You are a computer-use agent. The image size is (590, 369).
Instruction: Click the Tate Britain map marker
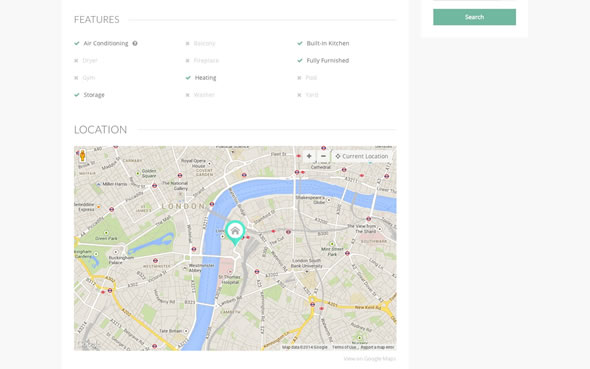(x=186, y=331)
